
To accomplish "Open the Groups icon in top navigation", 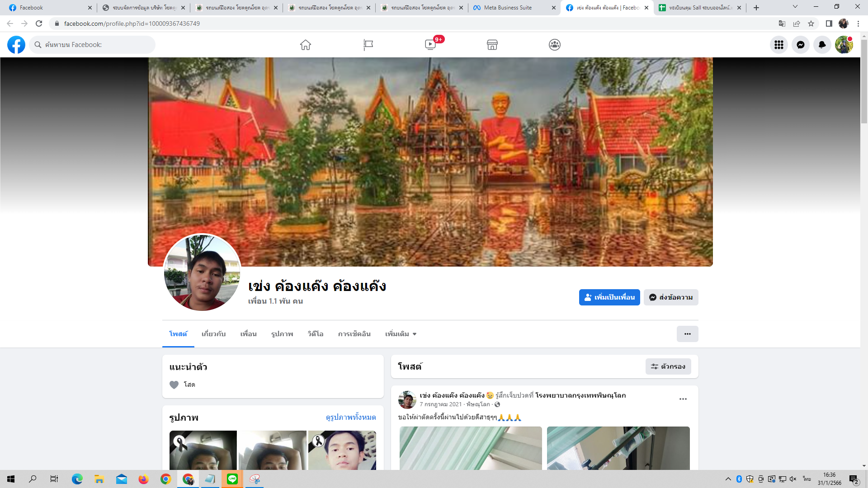I will 555,45.
